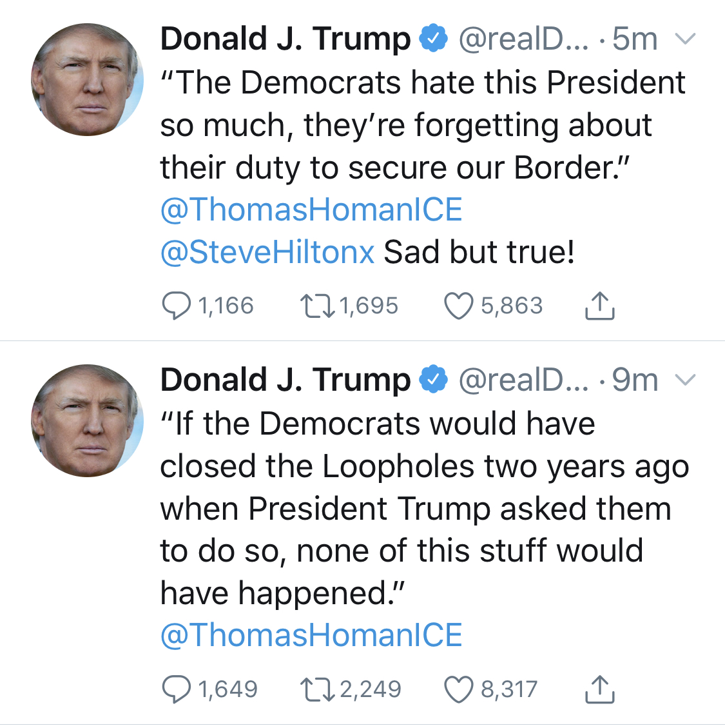Like the tweet with 8,317 likes
Screen dimensions: 725x728
pyautogui.click(x=458, y=689)
